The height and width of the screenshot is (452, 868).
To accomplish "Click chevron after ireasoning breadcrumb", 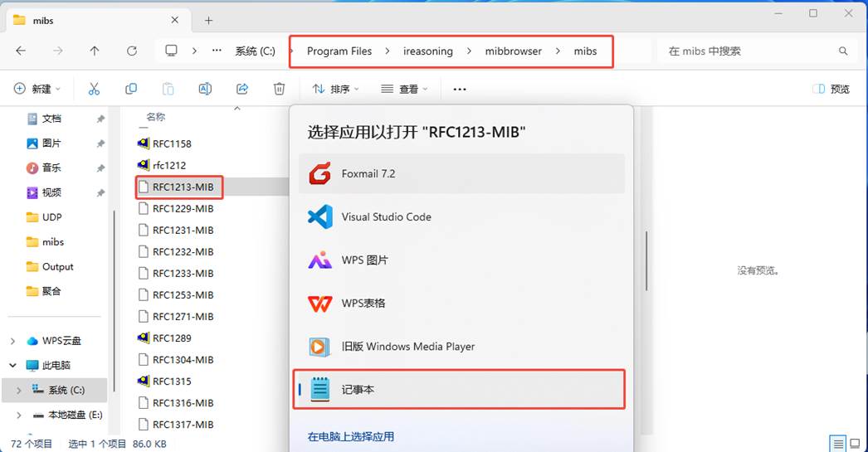I will coord(469,51).
